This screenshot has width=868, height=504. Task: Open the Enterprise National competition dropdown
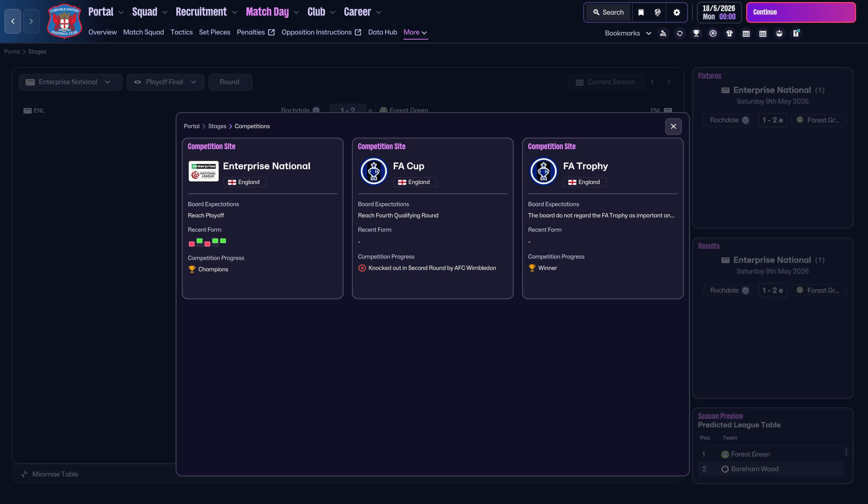[x=70, y=82]
